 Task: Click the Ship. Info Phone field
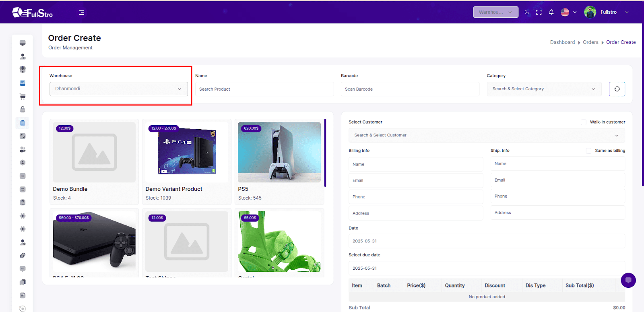[557, 196]
